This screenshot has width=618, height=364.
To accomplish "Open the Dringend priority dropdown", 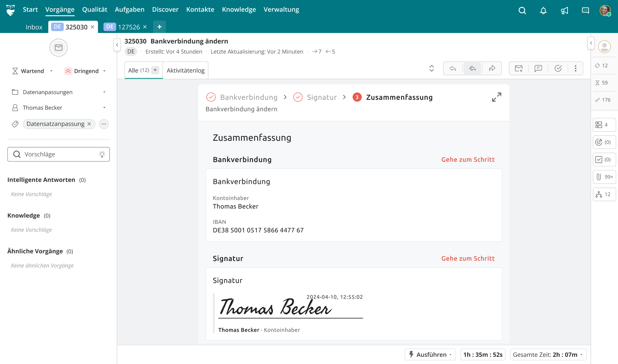I will click(85, 71).
